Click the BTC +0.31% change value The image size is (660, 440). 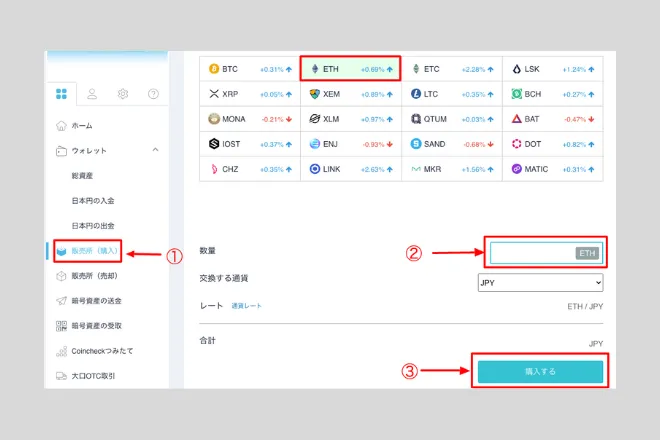click(x=272, y=69)
